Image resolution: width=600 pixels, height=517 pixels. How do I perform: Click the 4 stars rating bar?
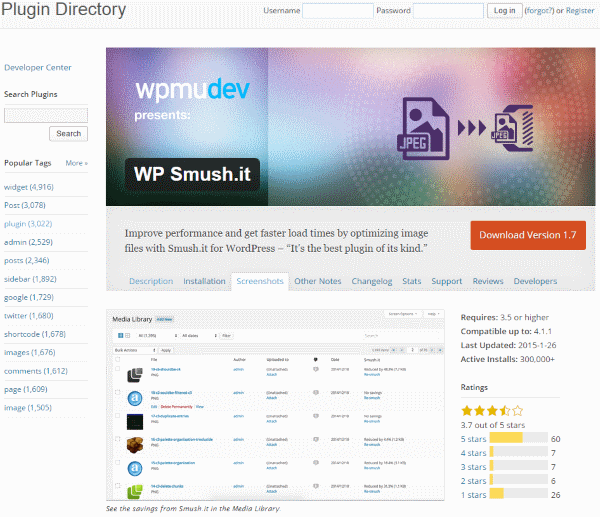click(x=518, y=452)
